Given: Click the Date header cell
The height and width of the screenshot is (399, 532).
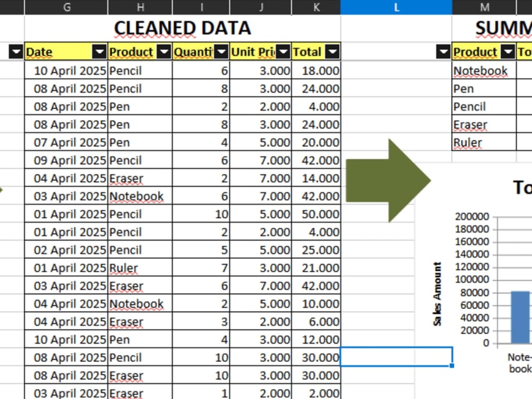Looking at the screenshot, I should pyautogui.click(x=66, y=52).
